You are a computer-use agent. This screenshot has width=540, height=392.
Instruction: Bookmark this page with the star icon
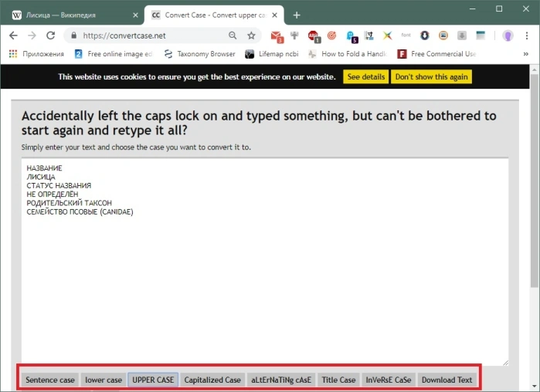click(x=251, y=35)
